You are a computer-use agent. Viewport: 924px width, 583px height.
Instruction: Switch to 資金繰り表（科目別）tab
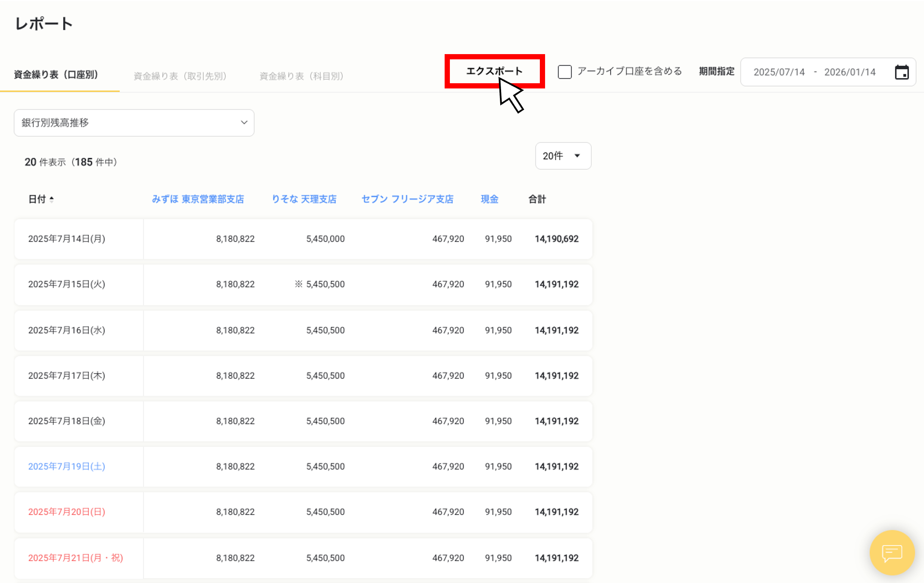(301, 76)
